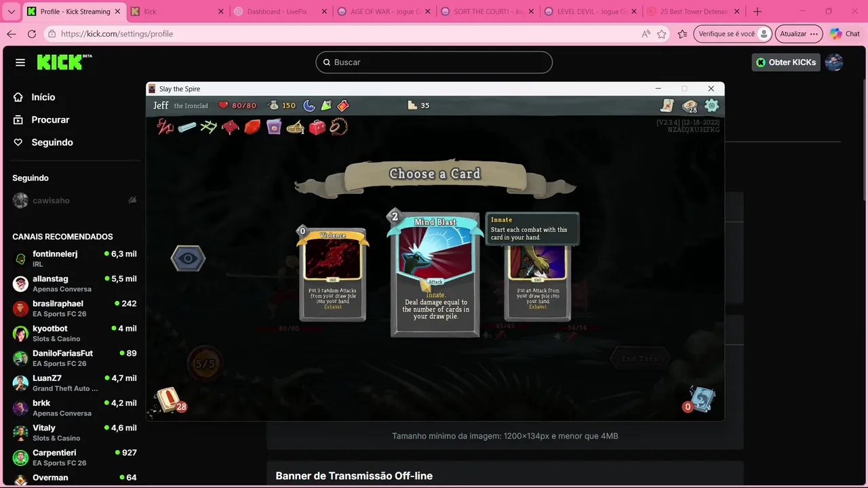The height and width of the screenshot is (488, 868).
Task: Click the KICK logo
Action: click(64, 62)
